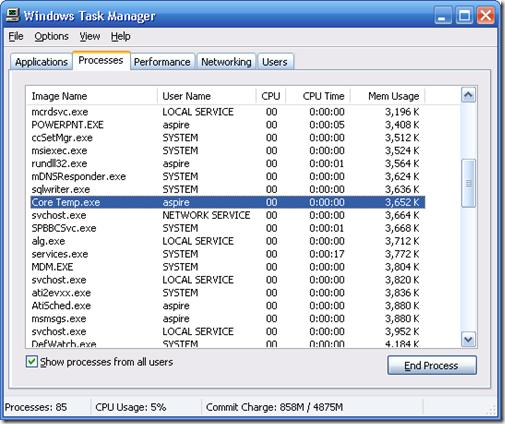Select the rundll32.exe process
The image size is (505, 424).
pyautogui.click(x=228, y=163)
